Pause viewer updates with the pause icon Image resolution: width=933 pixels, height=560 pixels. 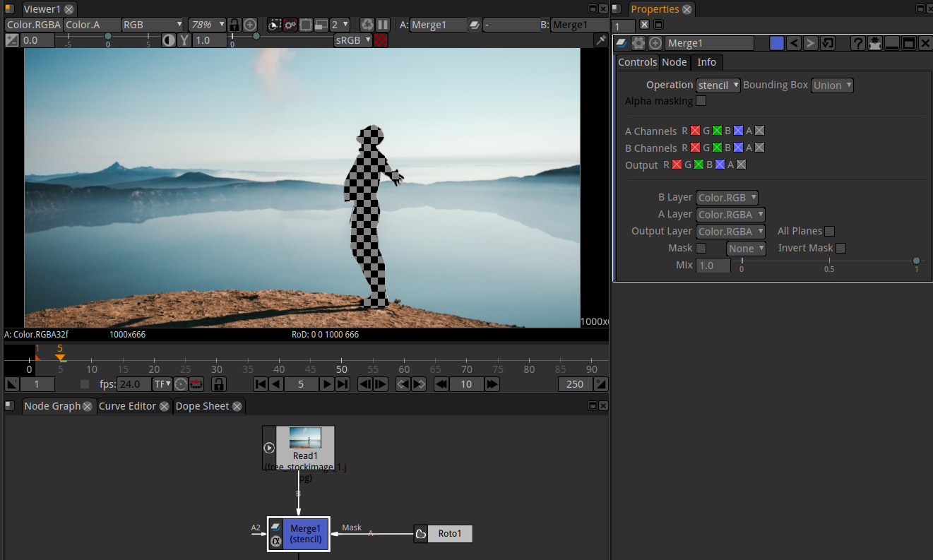coord(382,25)
